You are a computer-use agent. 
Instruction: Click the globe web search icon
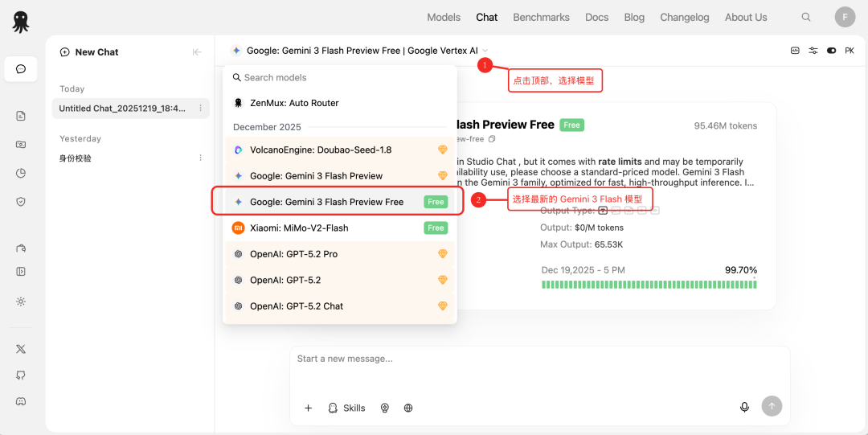coord(408,408)
